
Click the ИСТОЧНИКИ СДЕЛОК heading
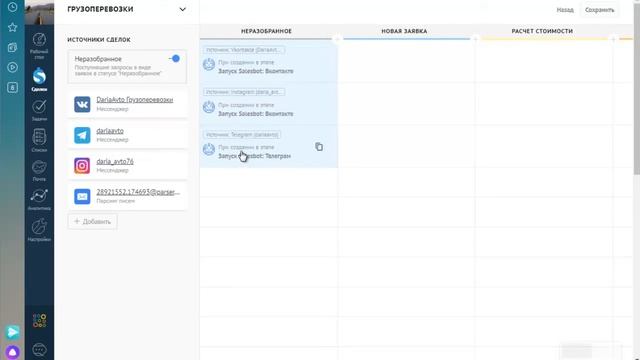(x=99, y=40)
